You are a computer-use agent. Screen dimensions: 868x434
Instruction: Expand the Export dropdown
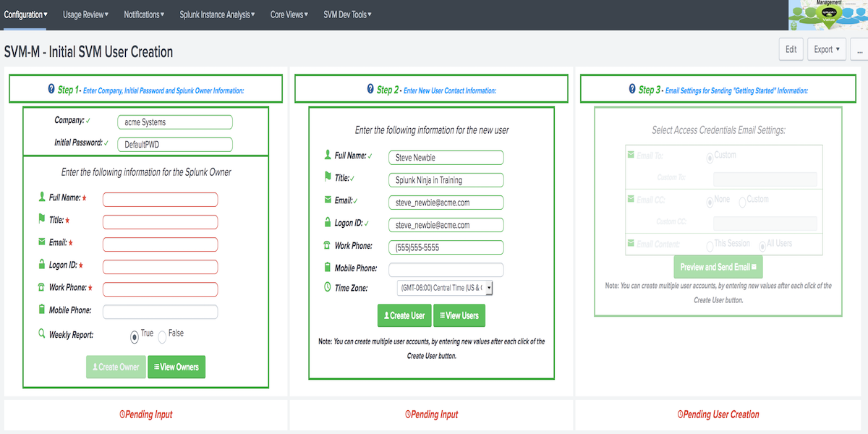pos(827,49)
